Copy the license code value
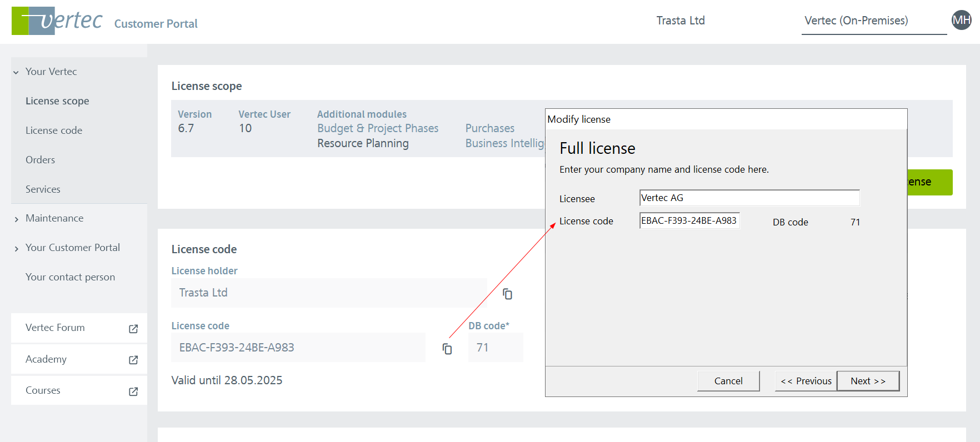The height and width of the screenshot is (442, 980). coord(447,349)
